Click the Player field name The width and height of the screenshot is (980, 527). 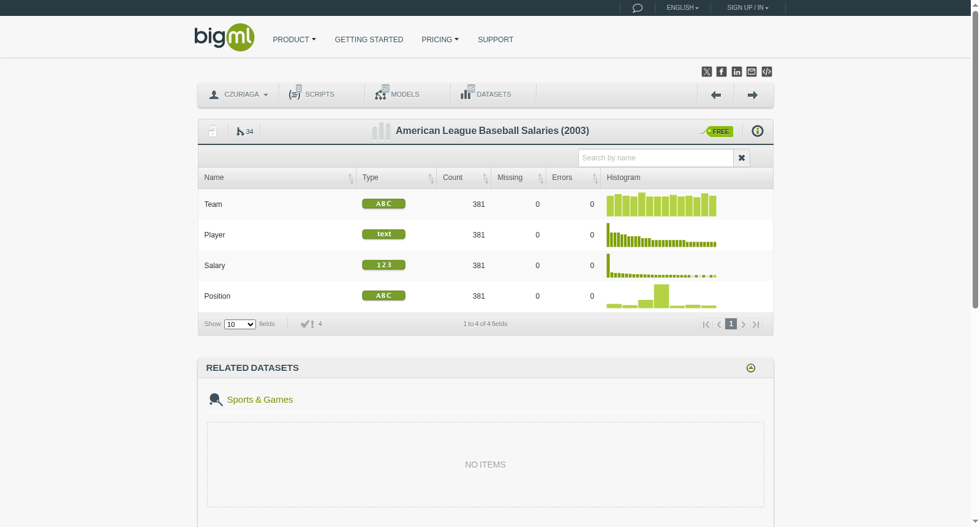pyautogui.click(x=214, y=235)
